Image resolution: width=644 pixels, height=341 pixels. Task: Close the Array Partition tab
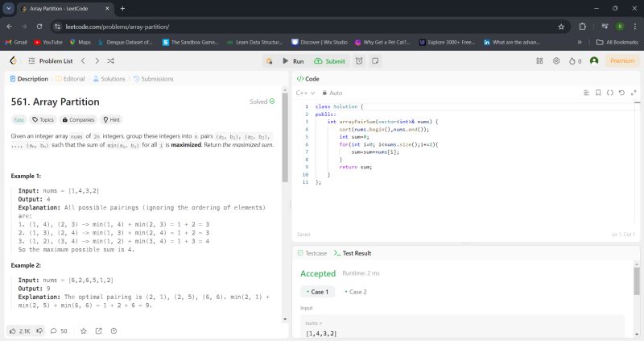pos(107,8)
